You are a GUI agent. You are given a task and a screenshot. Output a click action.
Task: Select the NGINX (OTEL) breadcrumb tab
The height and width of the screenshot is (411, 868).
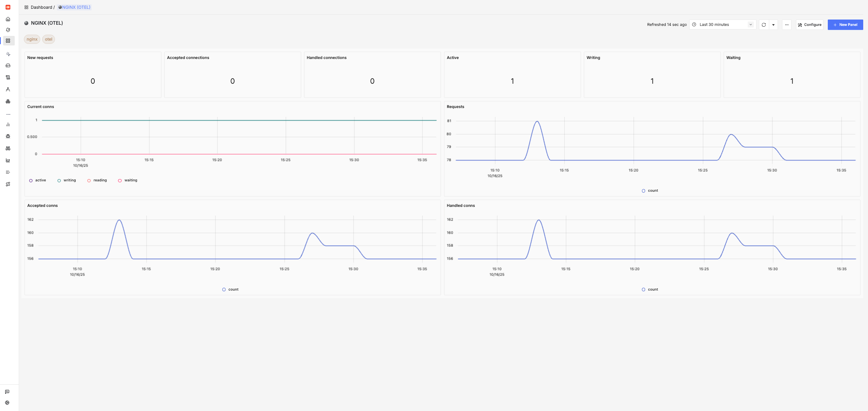[74, 7]
